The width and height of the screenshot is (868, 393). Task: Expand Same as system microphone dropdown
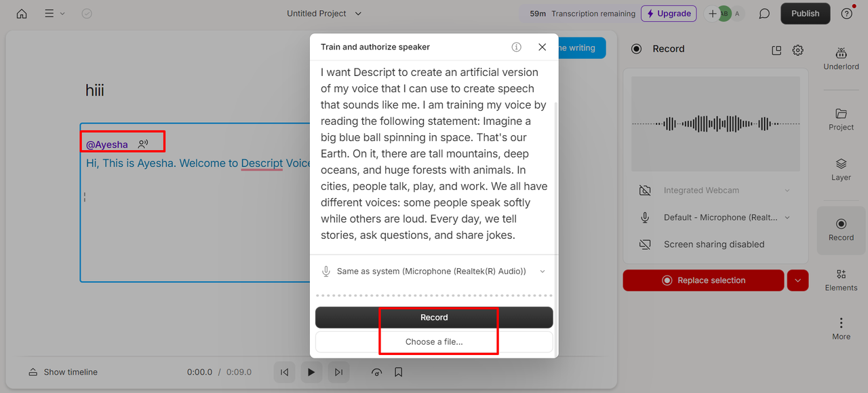pos(434,272)
